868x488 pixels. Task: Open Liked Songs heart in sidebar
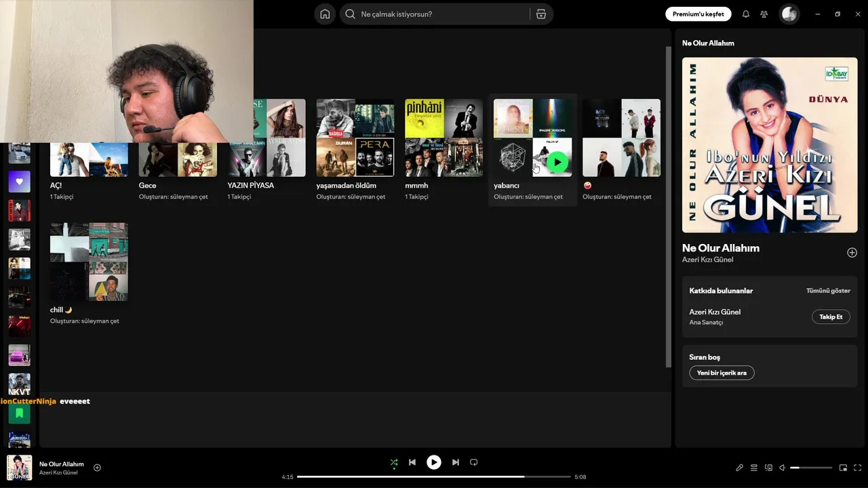point(19,182)
